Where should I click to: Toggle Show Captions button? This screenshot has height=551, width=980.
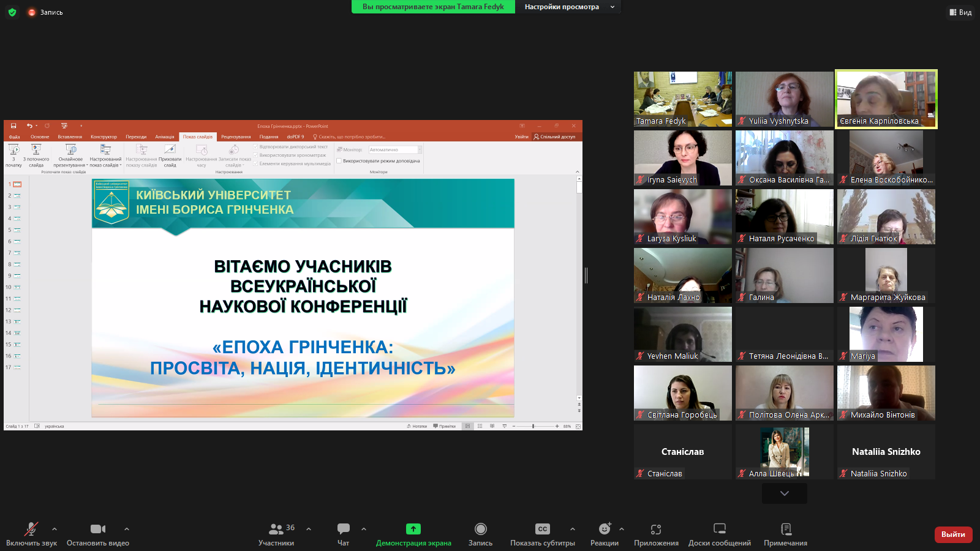pyautogui.click(x=543, y=529)
